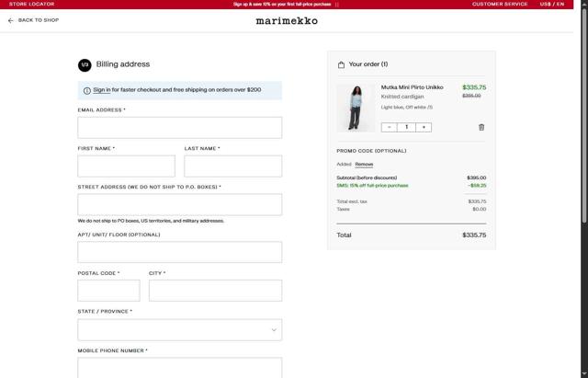Click the Postal Code field
The height and width of the screenshot is (378, 588).
click(108, 290)
